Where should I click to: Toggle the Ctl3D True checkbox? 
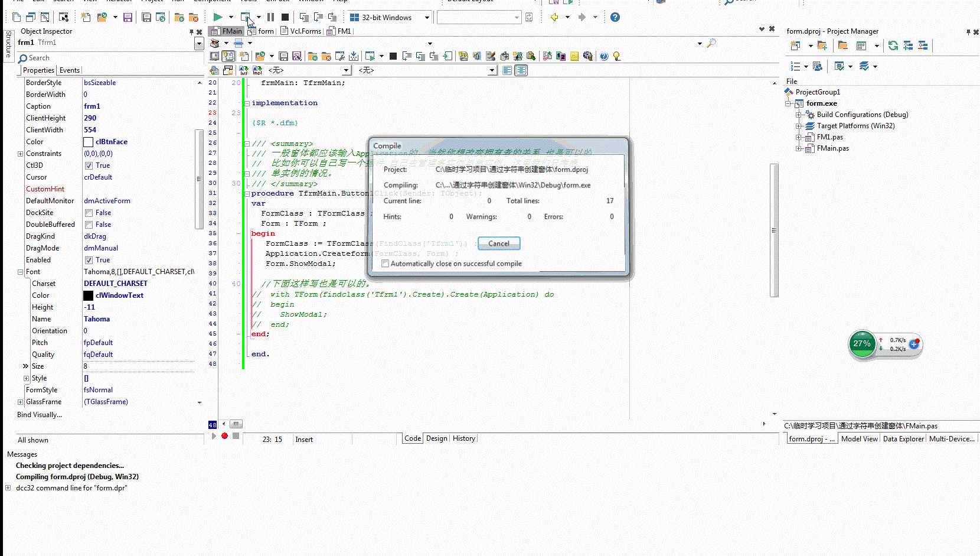(89, 165)
